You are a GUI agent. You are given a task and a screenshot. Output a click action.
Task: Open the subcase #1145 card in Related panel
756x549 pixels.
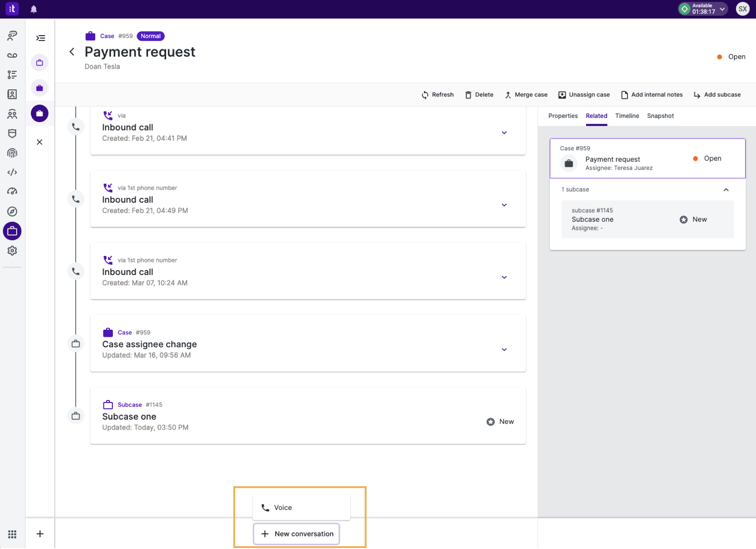647,219
